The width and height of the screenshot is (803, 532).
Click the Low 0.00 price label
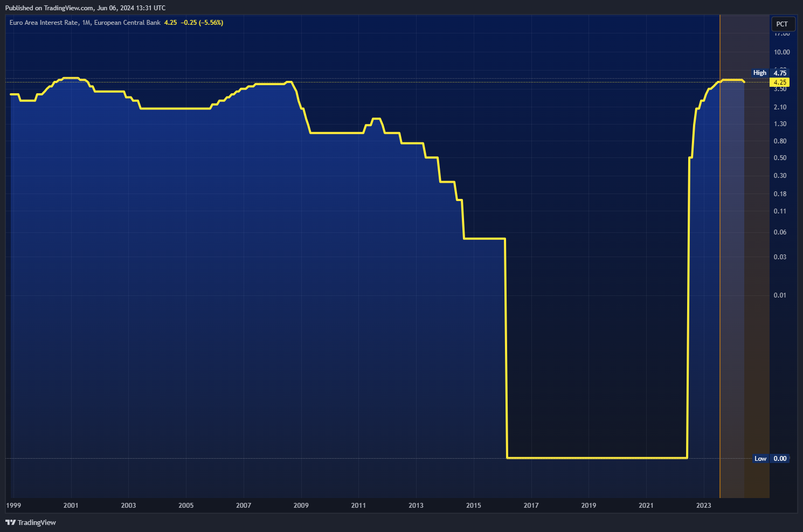771,459
